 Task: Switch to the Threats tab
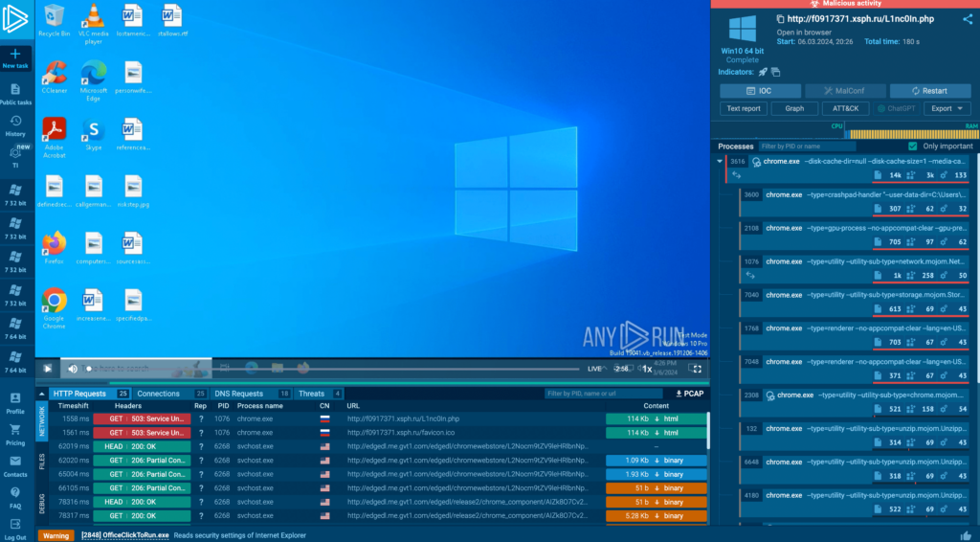[312, 394]
